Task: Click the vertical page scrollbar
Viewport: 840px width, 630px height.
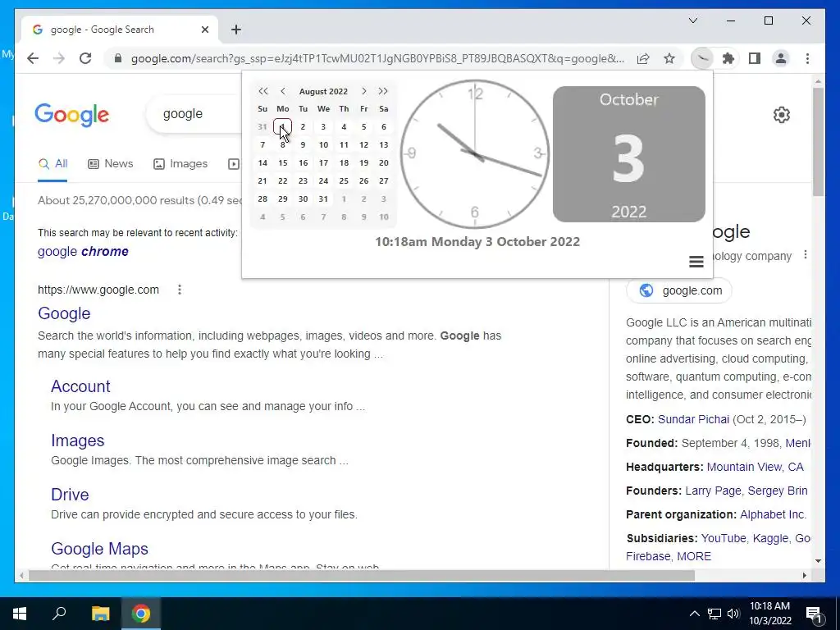Action: [818, 142]
